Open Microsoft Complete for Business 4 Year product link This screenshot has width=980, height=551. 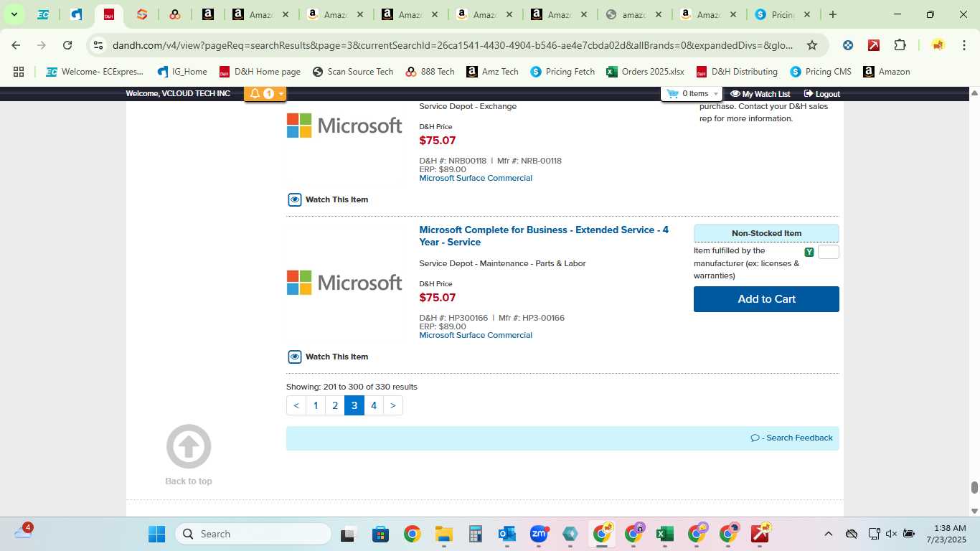pos(544,236)
